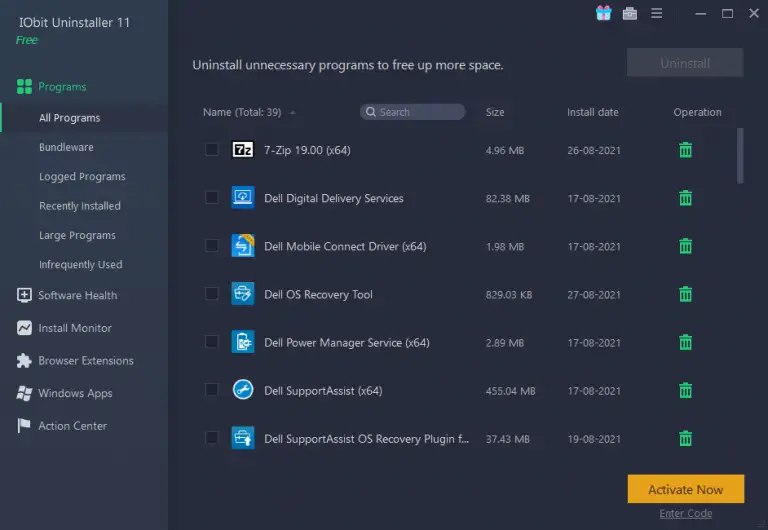Click the magnifier icon in search box
This screenshot has height=530, width=768.
coord(371,112)
